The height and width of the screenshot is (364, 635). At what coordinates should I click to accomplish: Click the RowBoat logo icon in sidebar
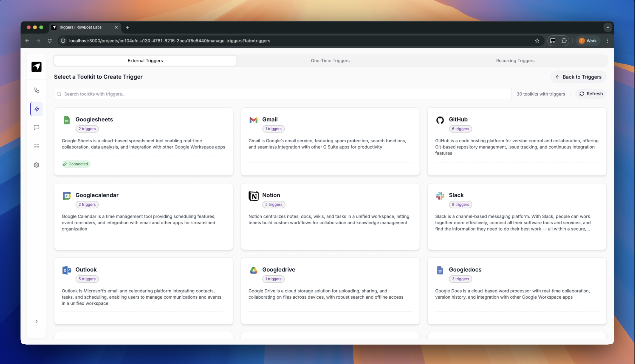(x=36, y=67)
